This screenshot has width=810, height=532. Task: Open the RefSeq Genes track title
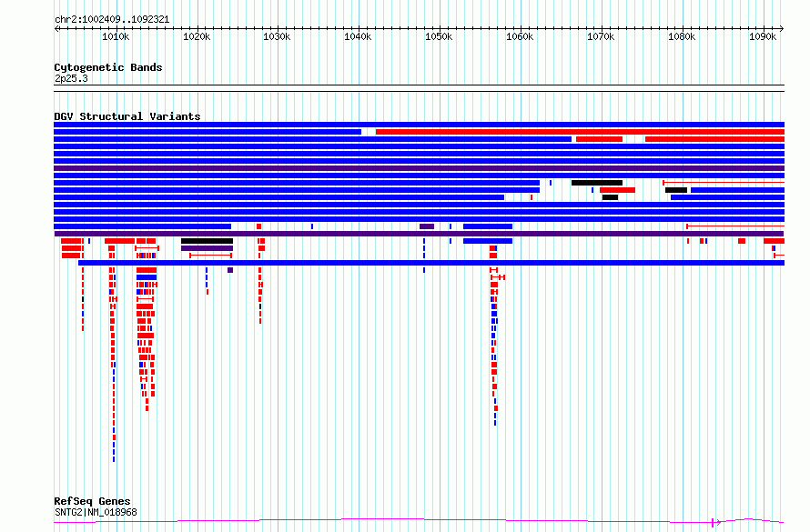pyautogui.click(x=92, y=501)
